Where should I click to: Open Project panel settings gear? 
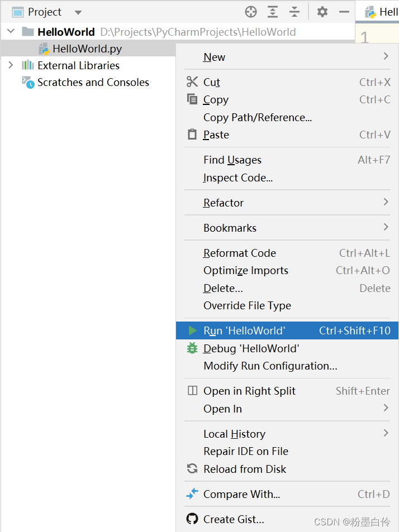[322, 12]
